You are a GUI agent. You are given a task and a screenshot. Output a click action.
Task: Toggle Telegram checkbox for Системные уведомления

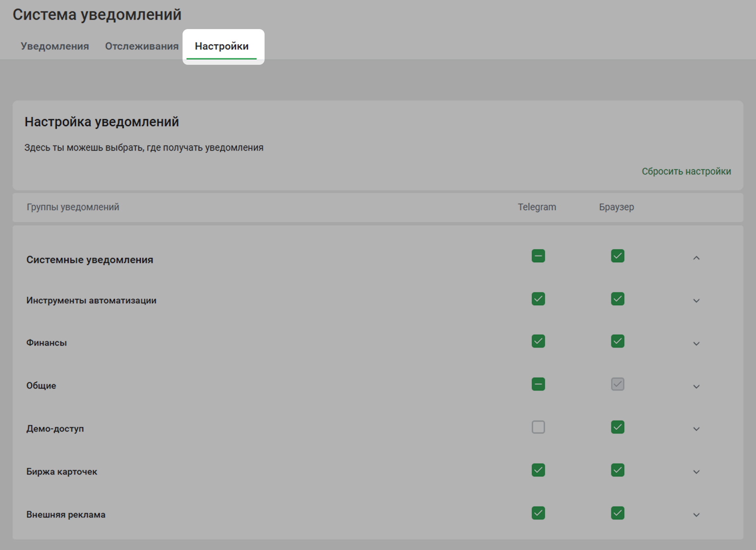(538, 256)
